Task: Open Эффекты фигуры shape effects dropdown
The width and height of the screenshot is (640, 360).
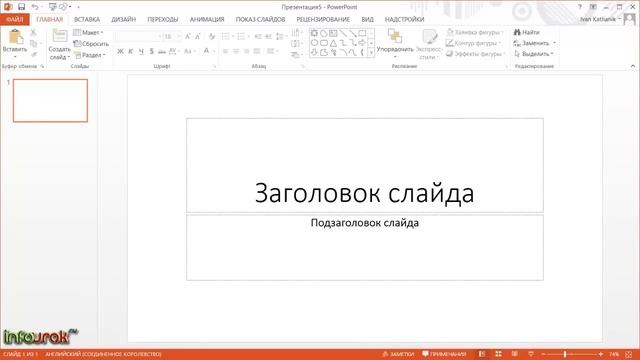Action: 476,53
